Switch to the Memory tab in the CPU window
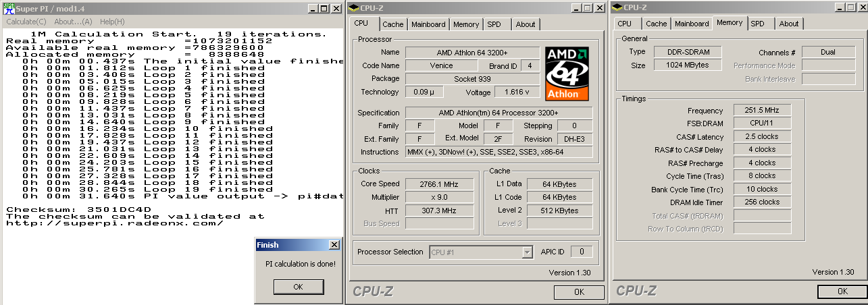The height and width of the screenshot is (305, 868). click(466, 24)
